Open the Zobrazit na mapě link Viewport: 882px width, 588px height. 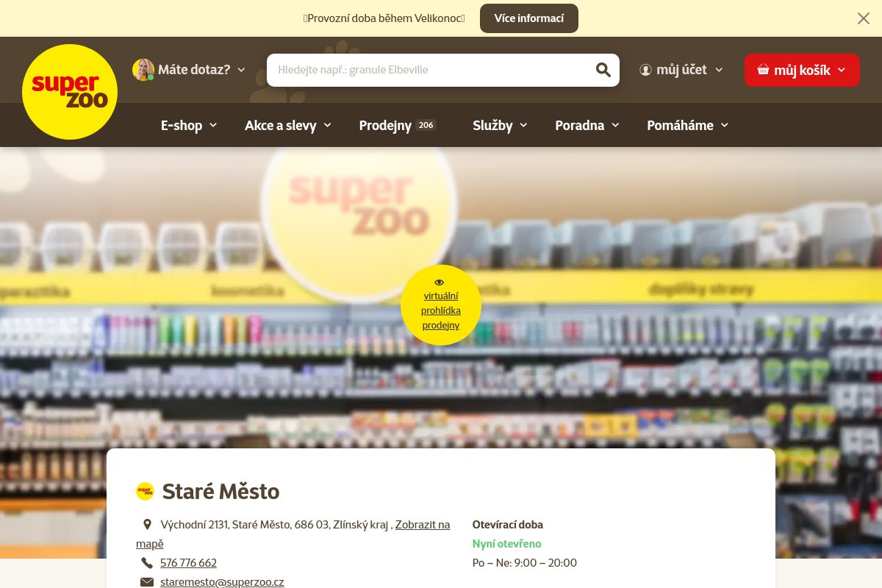tap(422, 525)
